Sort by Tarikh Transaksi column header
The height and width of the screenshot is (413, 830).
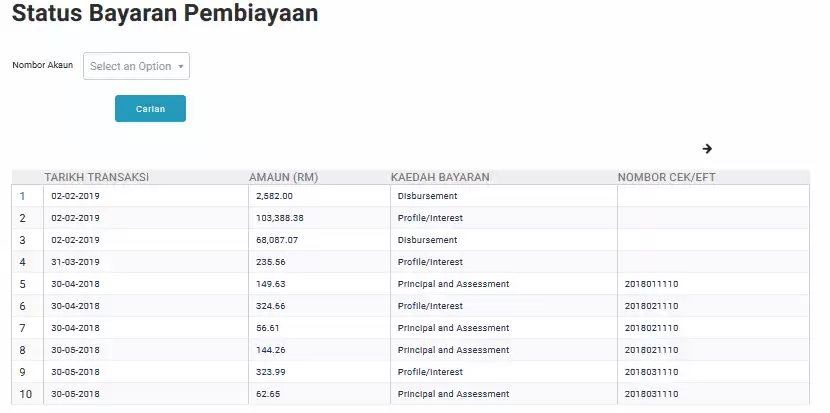click(x=97, y=178)
